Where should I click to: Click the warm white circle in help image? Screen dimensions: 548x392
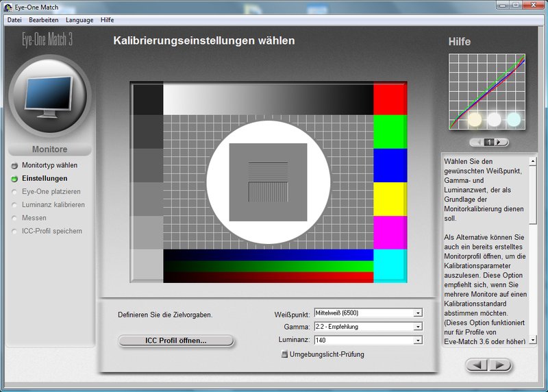[x=475, y=120]
